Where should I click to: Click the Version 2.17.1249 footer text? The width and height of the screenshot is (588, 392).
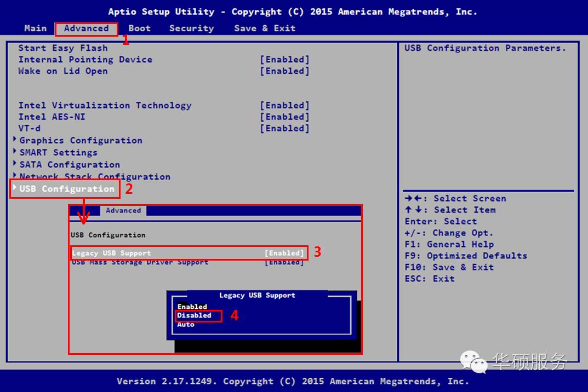[x=293, y=382]
